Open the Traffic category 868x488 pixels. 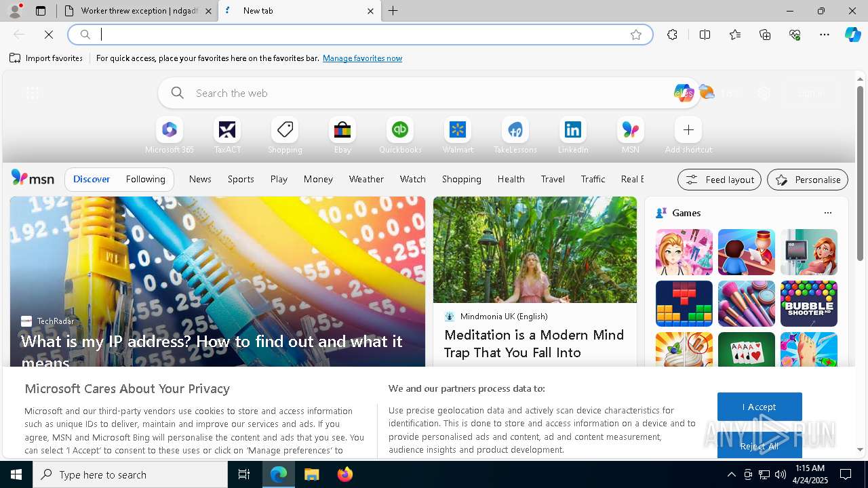[593, 179]
